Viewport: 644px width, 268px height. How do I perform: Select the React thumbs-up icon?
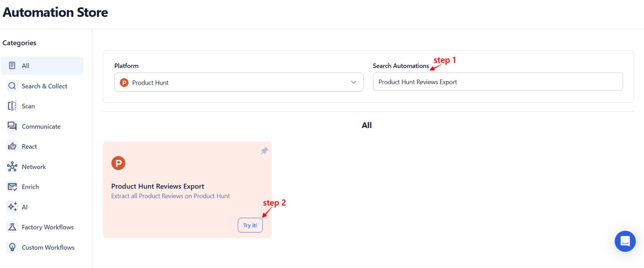click(x=12, y=146)
